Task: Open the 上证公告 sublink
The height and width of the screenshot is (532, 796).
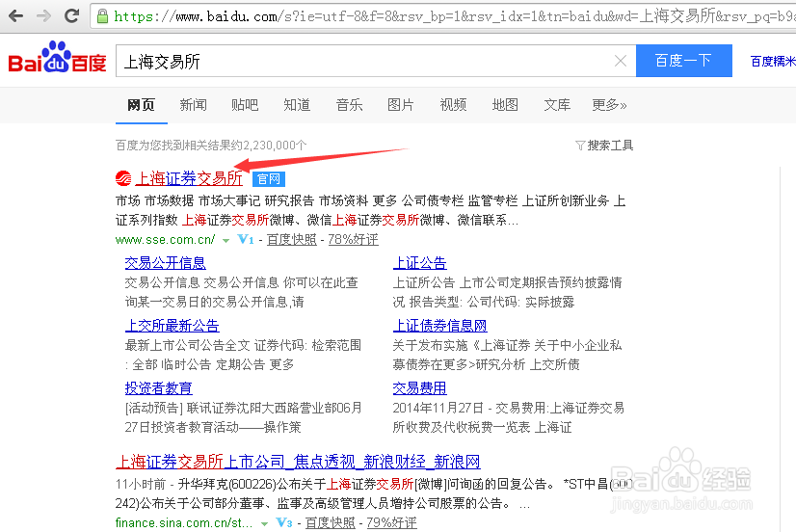Action: point(420,263)
